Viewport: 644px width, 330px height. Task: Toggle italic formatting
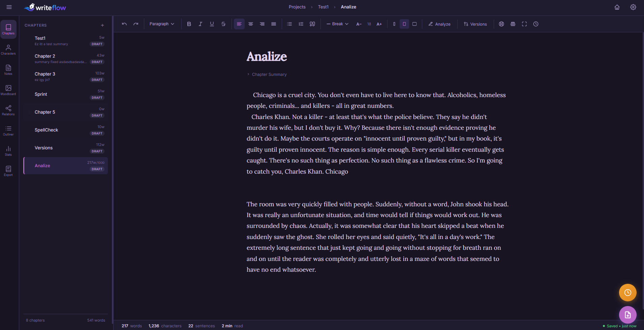[201, 24]
